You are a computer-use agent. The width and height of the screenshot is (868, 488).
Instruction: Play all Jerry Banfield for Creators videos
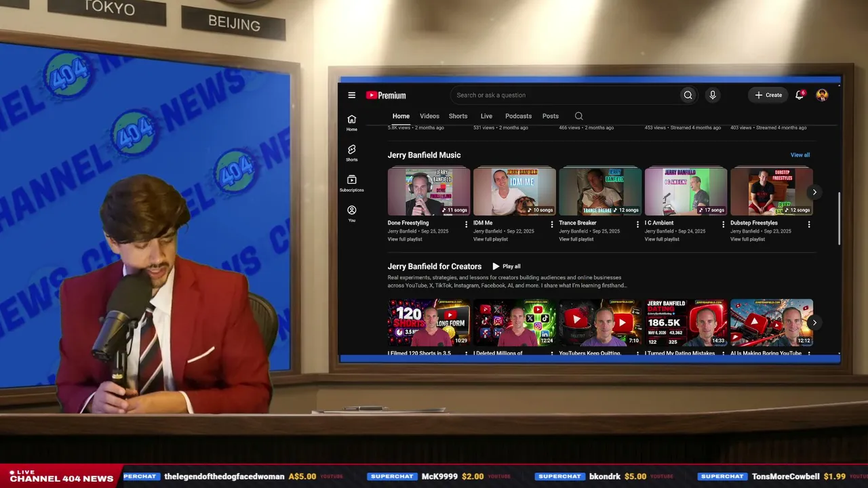coord(507,266)
